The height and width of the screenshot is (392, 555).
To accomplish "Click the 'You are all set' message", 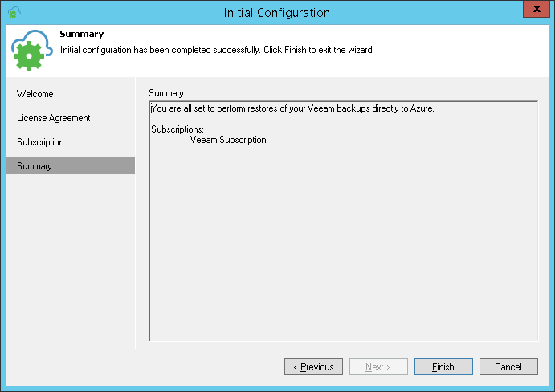I will 293,108.
